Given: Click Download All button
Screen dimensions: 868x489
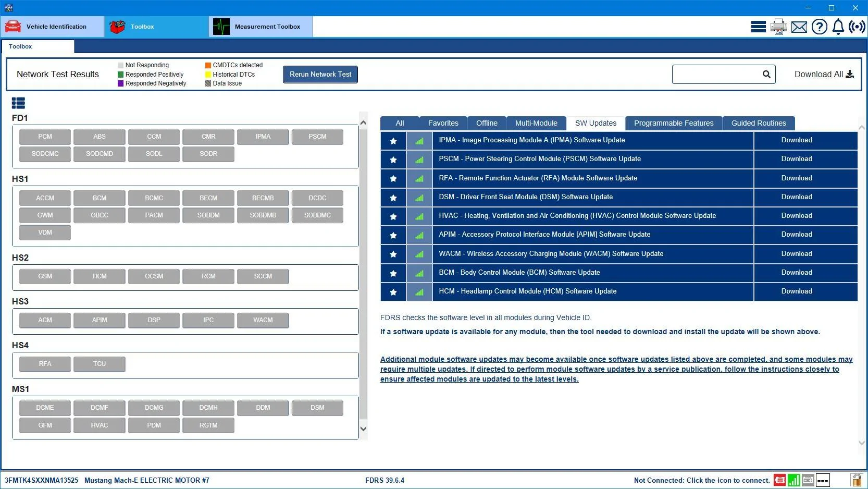Looking at the screenshot, I should [824, 74].
